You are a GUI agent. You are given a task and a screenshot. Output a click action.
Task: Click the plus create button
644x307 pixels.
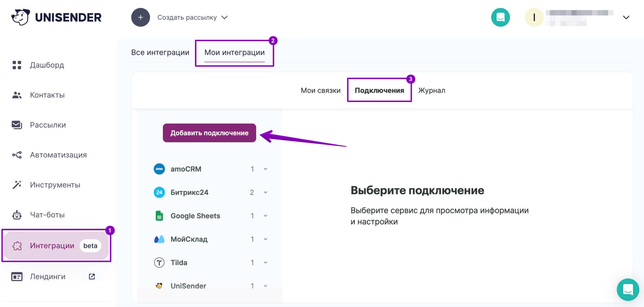point(140,17)
